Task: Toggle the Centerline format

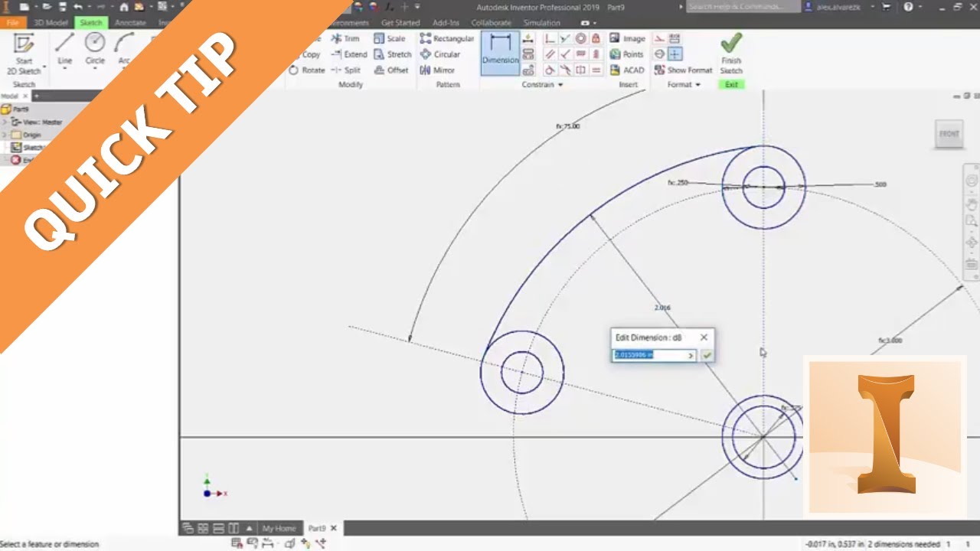Action: [659, 54]
